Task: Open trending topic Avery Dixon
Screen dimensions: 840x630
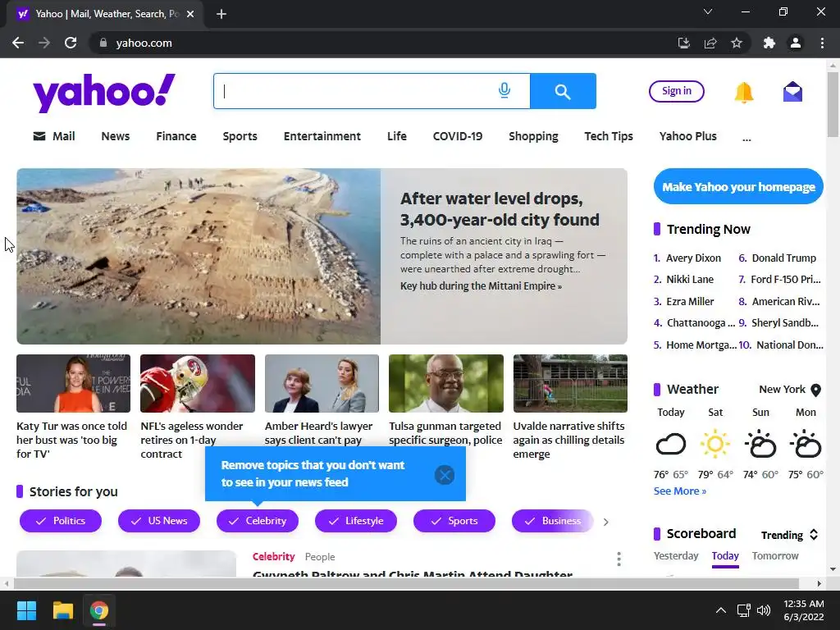Action: point(693,258)
